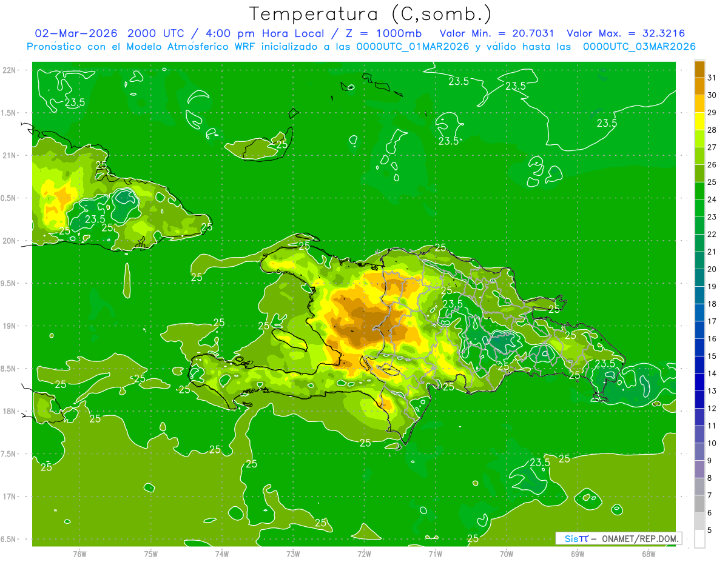Click the "8" legend value

pyautogui.click(x=710, y=478)
